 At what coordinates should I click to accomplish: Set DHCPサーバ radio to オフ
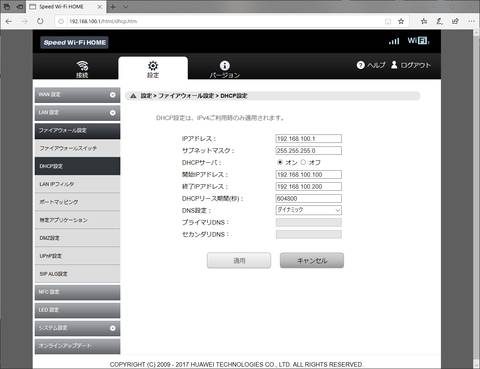(303, 162)
